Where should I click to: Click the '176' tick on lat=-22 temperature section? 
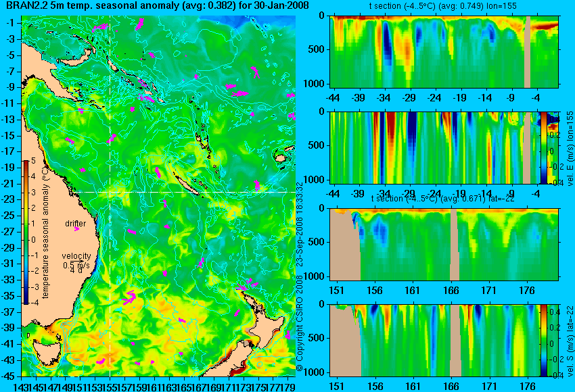click(x=527, y=291)
